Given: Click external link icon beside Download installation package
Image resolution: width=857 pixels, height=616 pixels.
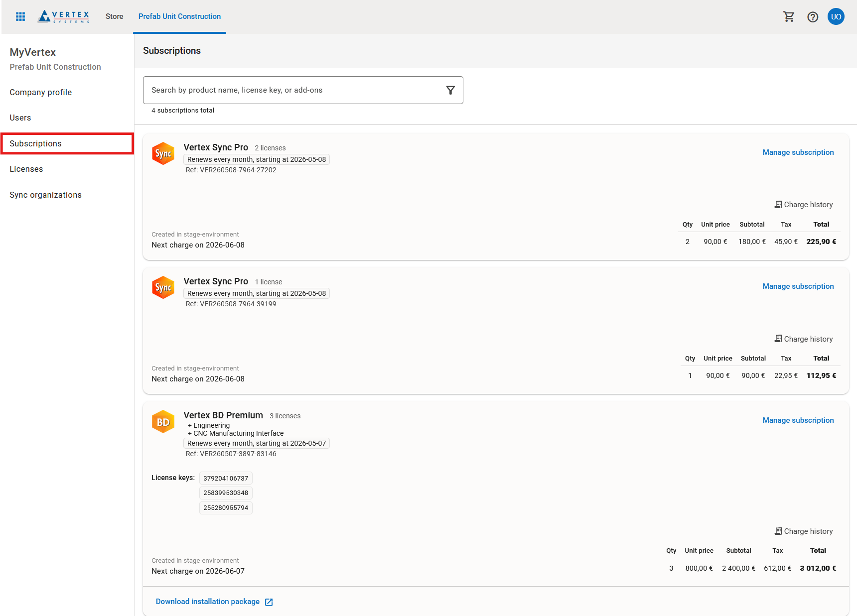Looking at the screenshot, I should [269, 602].
